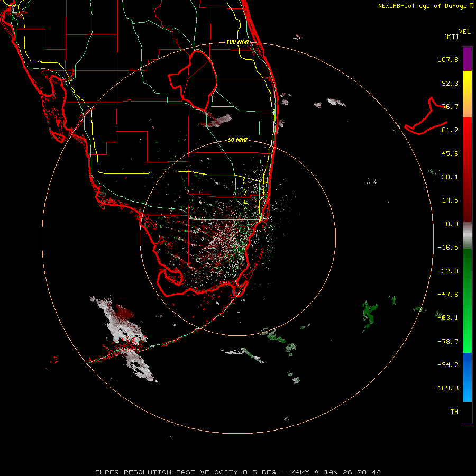This screenshot has height=476, width=476.
Task: Click the 45.6 velocity scale value
Action: [x=450, y=153]
